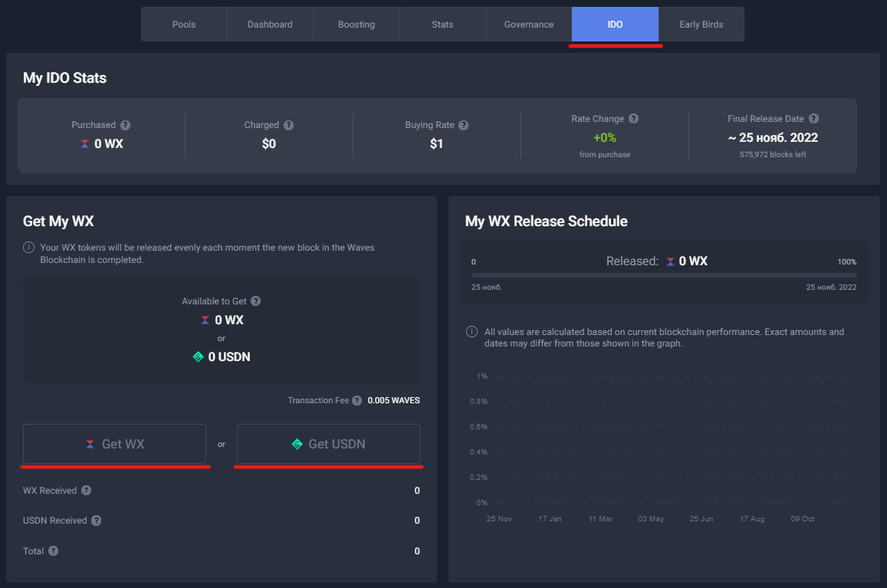Click the release progress bar
Image resolution: width=887 pixels, height=588 pixels.
click(x=664, y=275)
